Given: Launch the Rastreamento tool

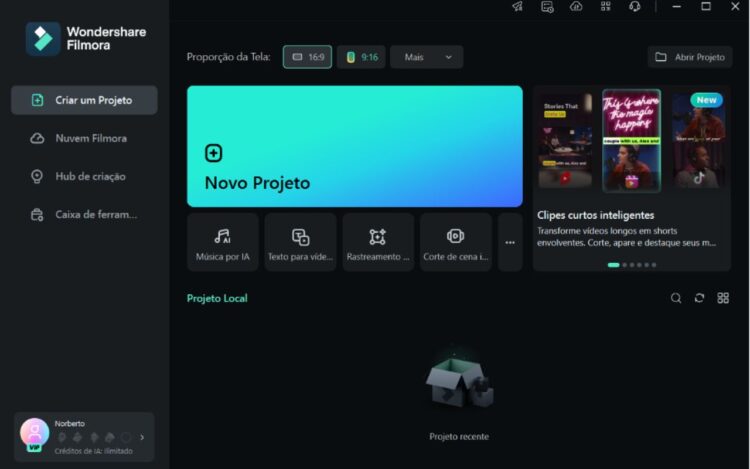Looking at the screenshot, I should [378, 242].
